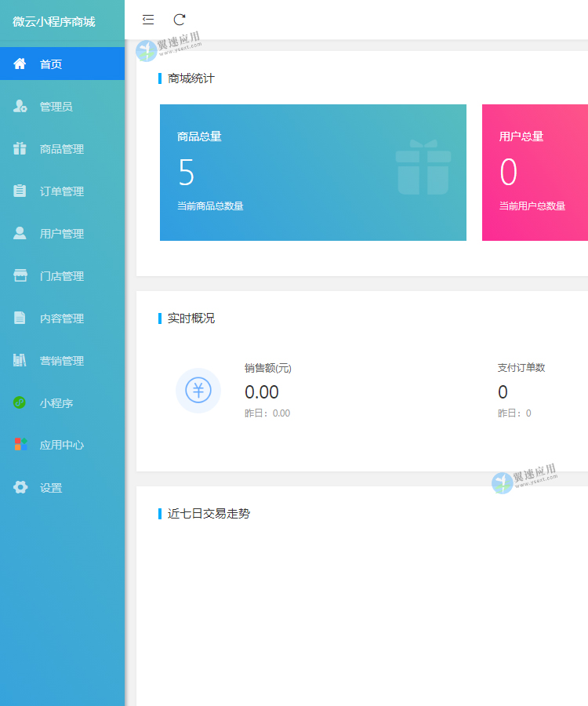Screen dimensions: 588x706
Task: Click the storefront icon for store management
Action: [20, 275]
